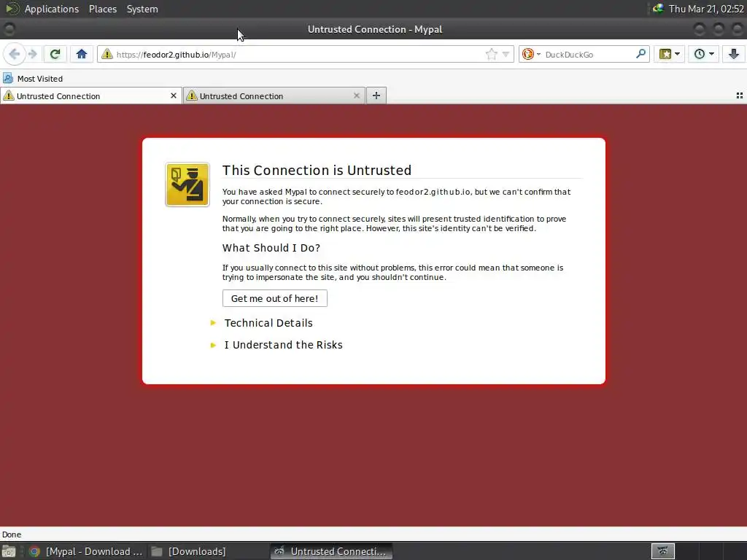The image size is (747, 560).
Task: Click the network tray icon near clock
Action: click(x=659, y=8)
